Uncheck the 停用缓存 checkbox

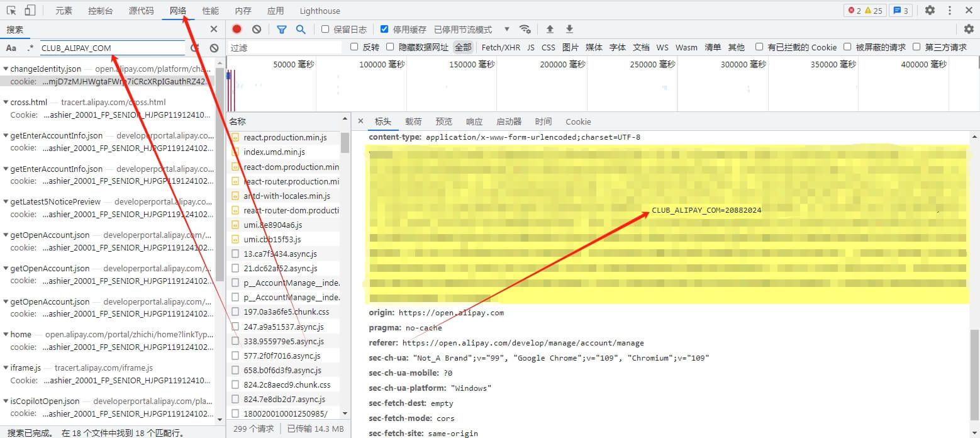(x=384, y=29)
